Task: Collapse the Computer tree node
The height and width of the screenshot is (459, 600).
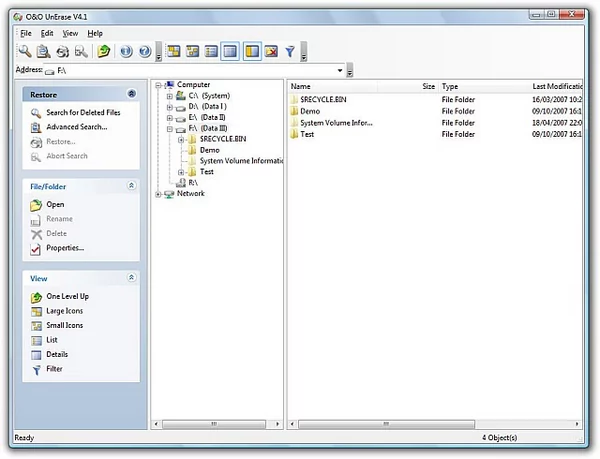Action: 158,85
